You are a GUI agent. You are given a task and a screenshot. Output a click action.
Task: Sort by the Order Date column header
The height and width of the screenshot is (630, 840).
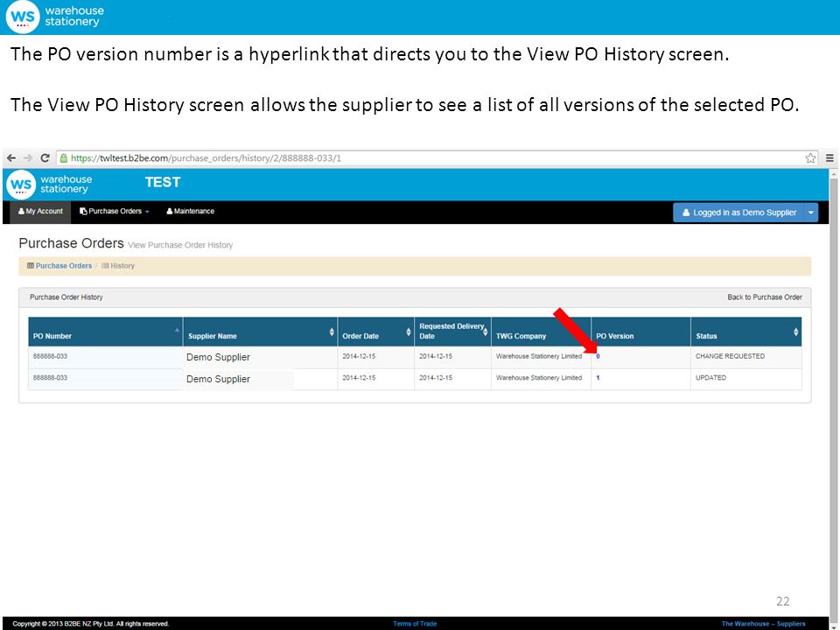click(376, 332)
